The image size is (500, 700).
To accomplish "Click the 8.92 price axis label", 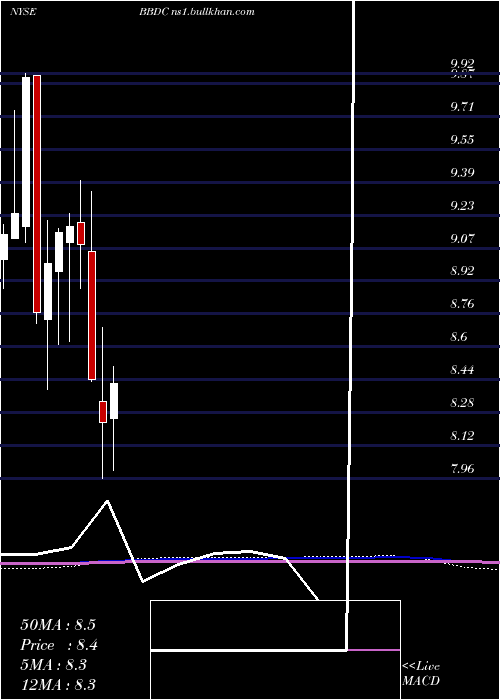I will [x=462, y=271].
